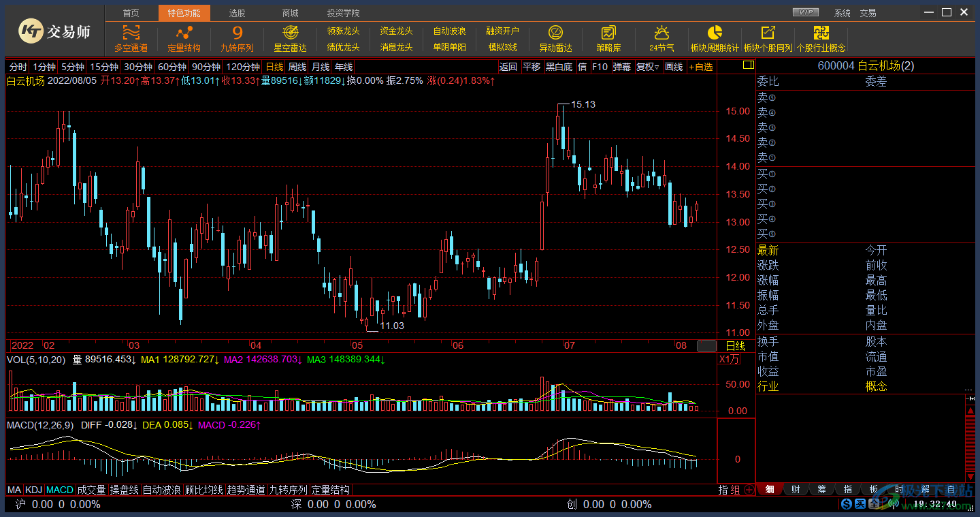Toggle the 信 info marker button

pos(583,67)
